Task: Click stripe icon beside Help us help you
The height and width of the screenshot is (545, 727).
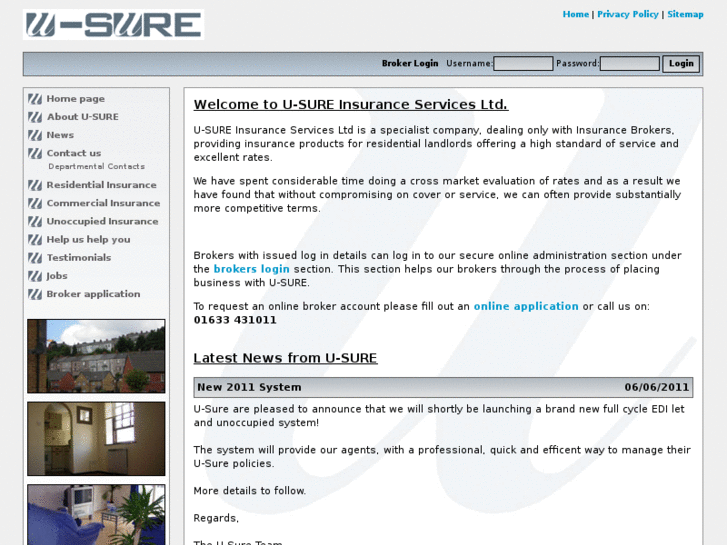Action: pos(35,239)
